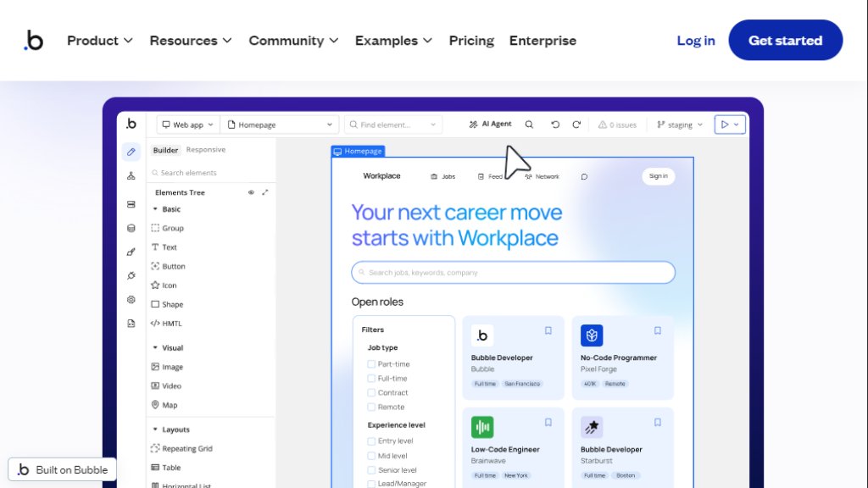Select the Logs document icon in sidebar
This screenshot has width=868, height=488.
(x=131, y=323)
